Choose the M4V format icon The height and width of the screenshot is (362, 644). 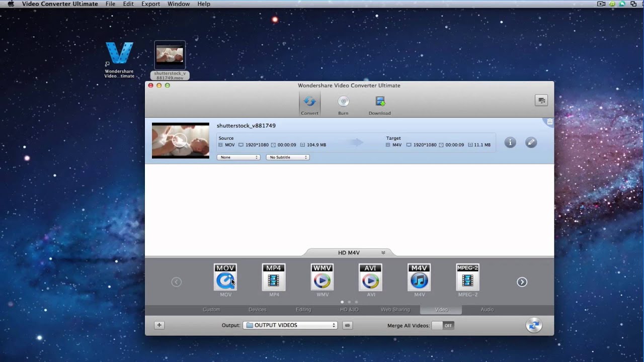419,277
